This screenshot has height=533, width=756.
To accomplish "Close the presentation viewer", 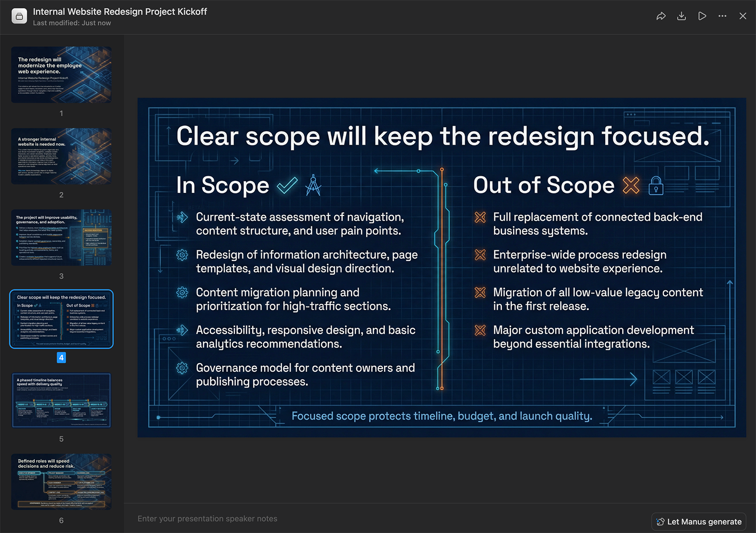I will (x=743, y=16).
